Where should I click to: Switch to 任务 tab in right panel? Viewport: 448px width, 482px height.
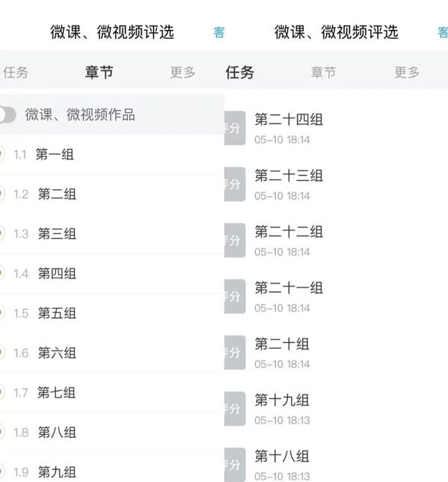(x=239, y=73)
